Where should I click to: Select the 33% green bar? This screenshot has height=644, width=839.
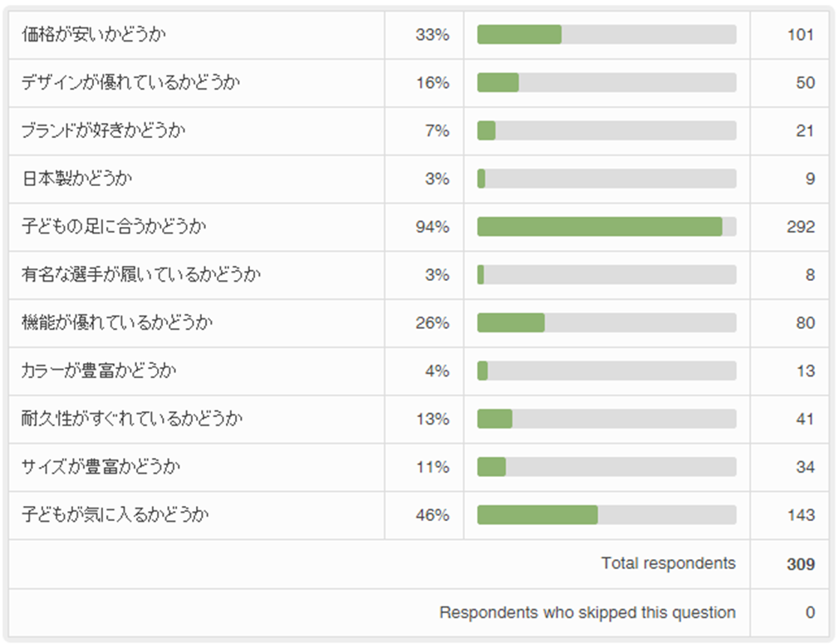[519, 35]
